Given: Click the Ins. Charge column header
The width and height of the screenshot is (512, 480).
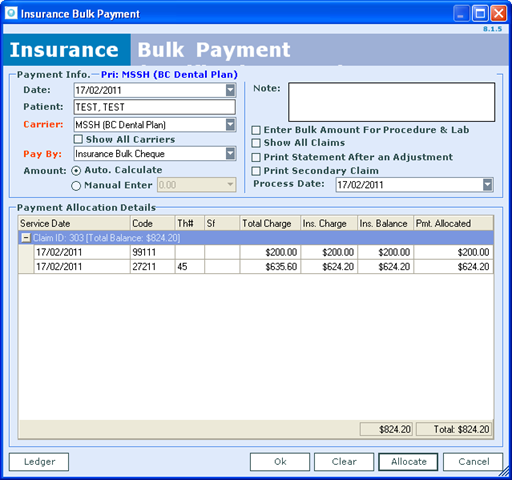Looking at the screenshot, I should pos(329,223).
